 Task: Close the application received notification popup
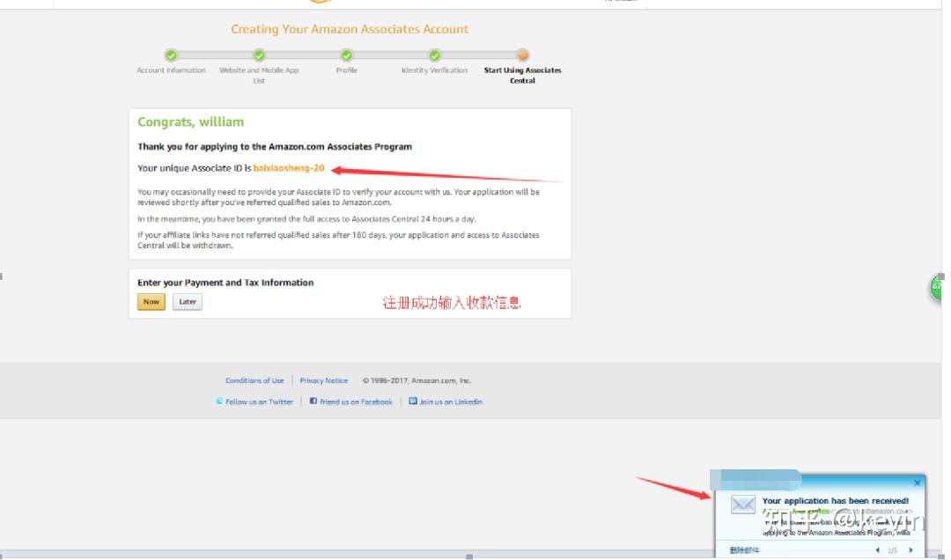917,483
